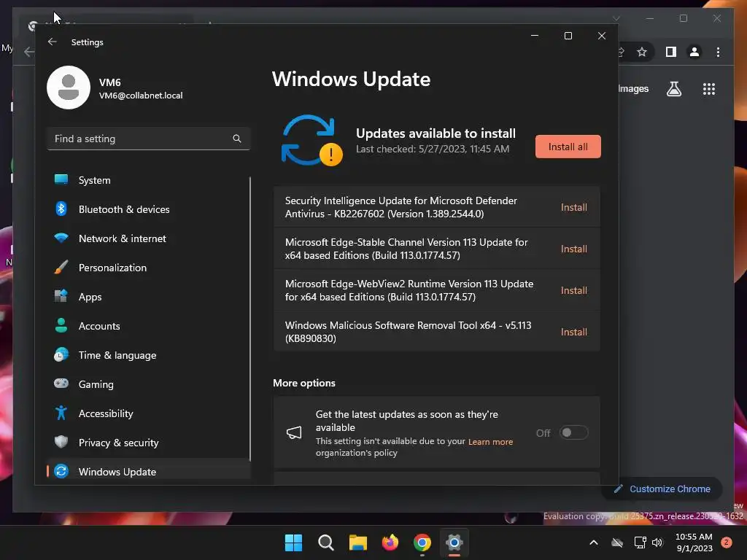
Task: Bookmark page with Chrome star icon
Action: [x=642, y=52]
